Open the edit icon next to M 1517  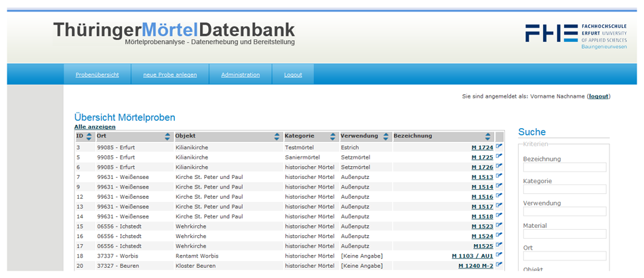(x=499, y=206)
